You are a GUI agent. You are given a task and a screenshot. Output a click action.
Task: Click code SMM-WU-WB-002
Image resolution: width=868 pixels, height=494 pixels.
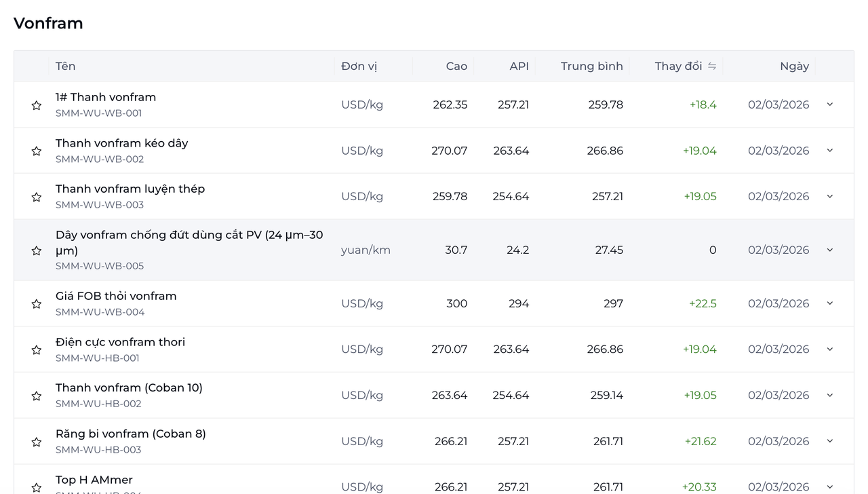click(x=100, y=159)
